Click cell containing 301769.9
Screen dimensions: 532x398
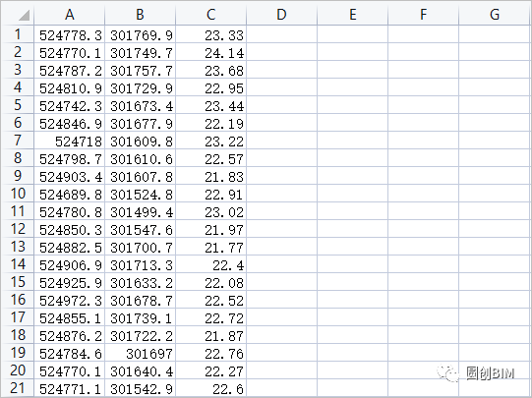pos(140,34)
